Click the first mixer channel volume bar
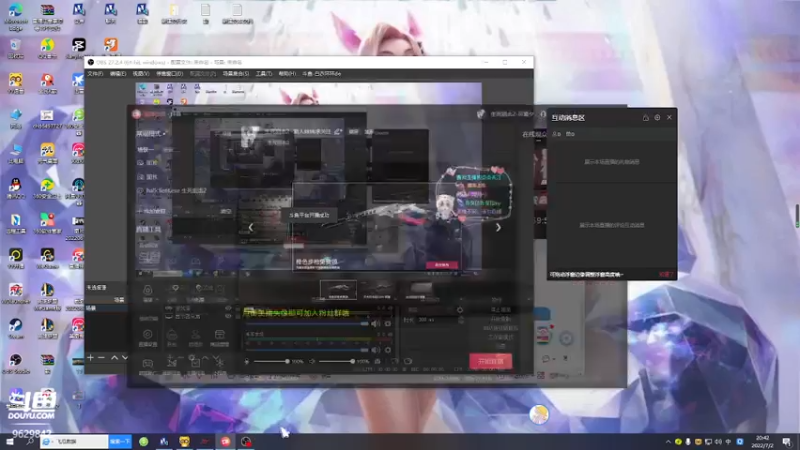Viewport: 800px width, 450px height. coord(306,323)
